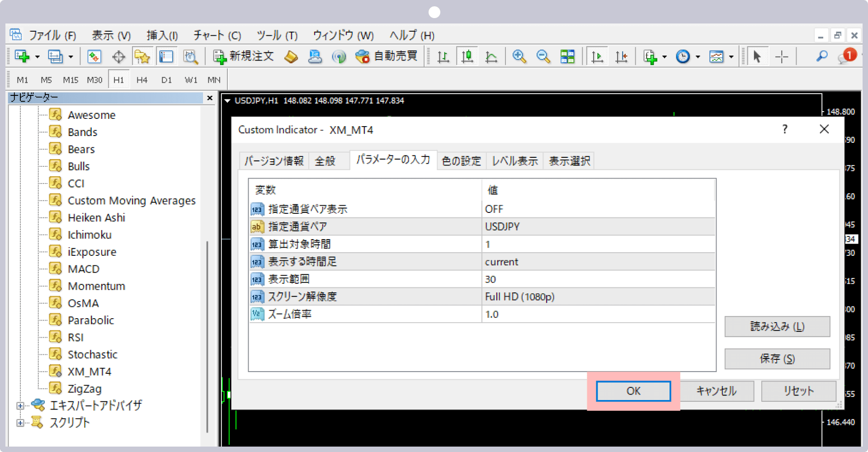Click the signals broadcast icon

(339, 56)
